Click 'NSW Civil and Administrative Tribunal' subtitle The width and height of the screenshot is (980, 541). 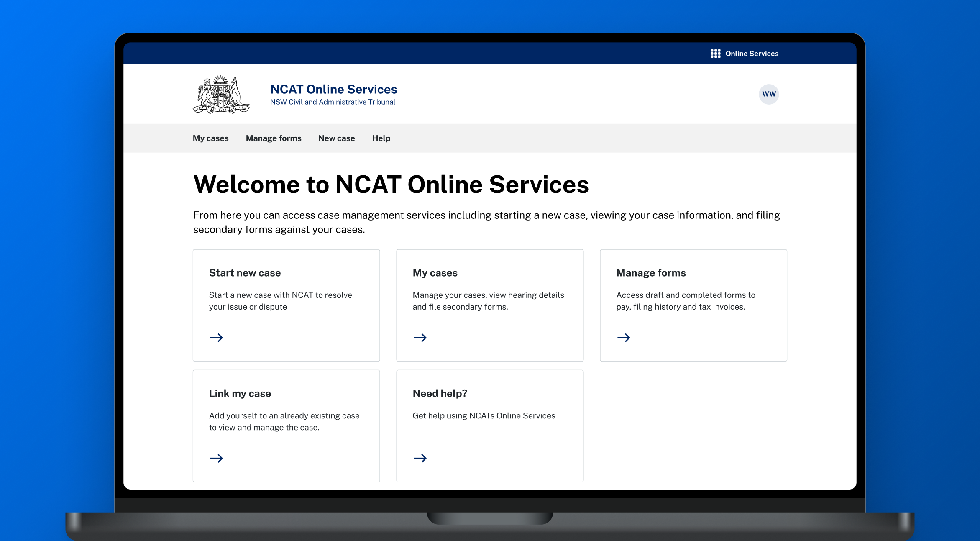333,102
